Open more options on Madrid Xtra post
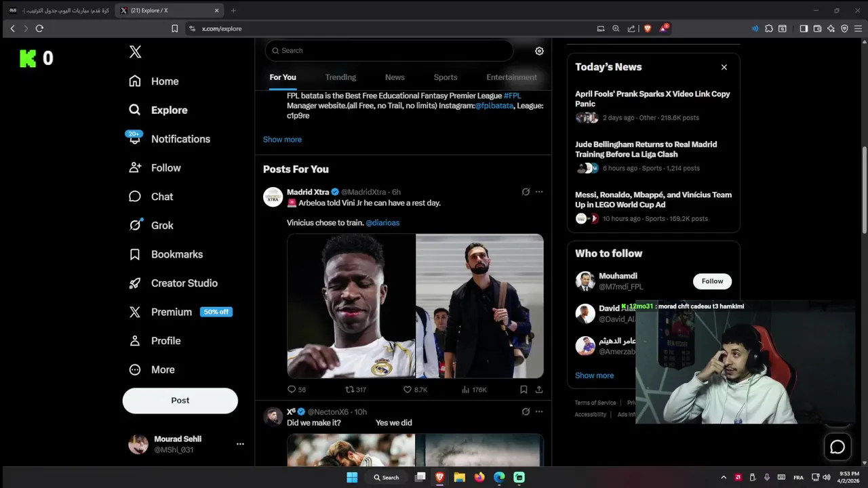 539,192
